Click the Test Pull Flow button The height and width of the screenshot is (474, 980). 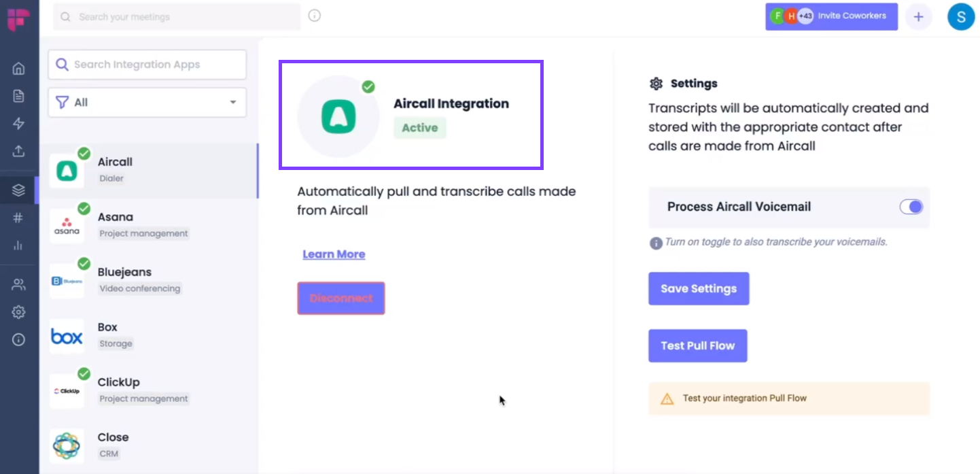pyautogui.click(x=698, y=345)
